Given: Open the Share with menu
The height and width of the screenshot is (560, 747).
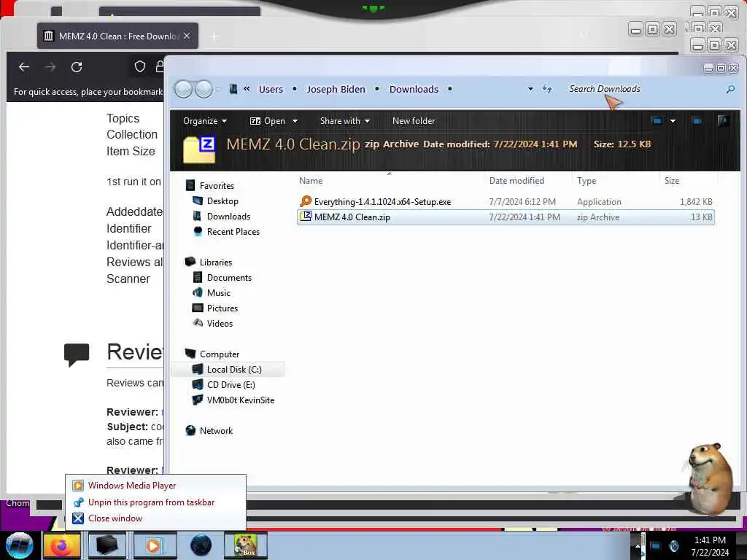Looking at the screenshot, I should point(345,121).
